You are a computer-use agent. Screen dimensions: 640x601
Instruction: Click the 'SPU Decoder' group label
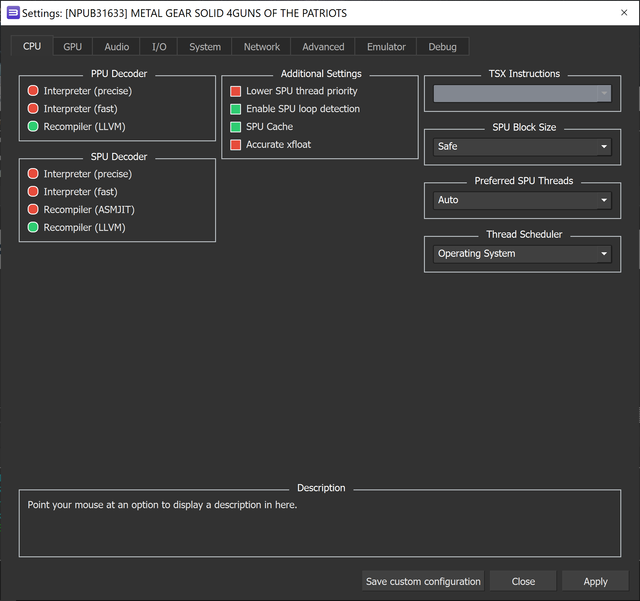pos(119,157)
